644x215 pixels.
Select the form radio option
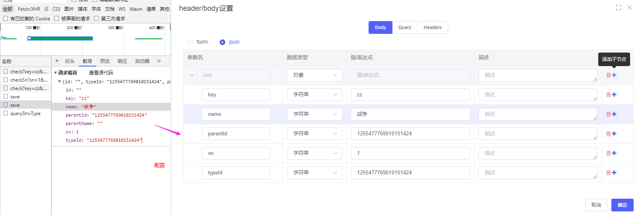[190, 42]
